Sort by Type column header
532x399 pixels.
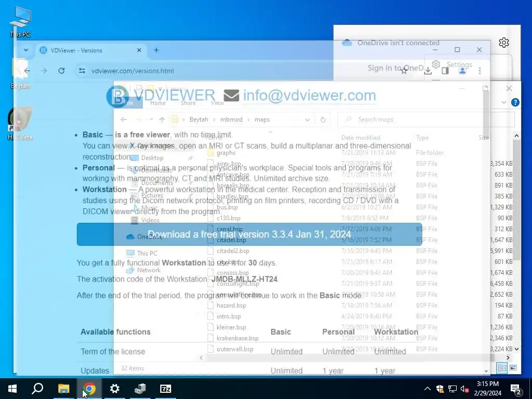pos(422,137)
